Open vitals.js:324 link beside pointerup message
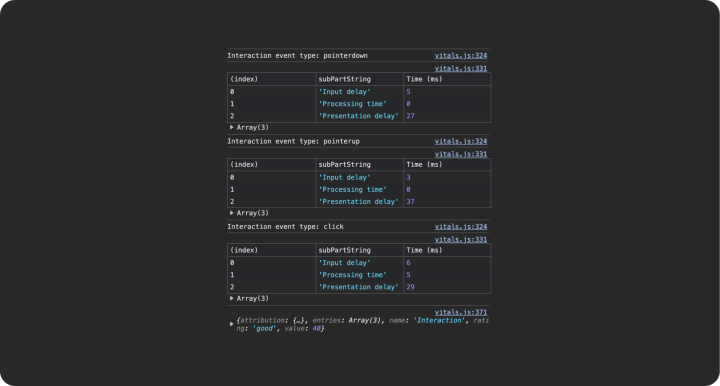 pyautogui.click(x=461, y=141)
